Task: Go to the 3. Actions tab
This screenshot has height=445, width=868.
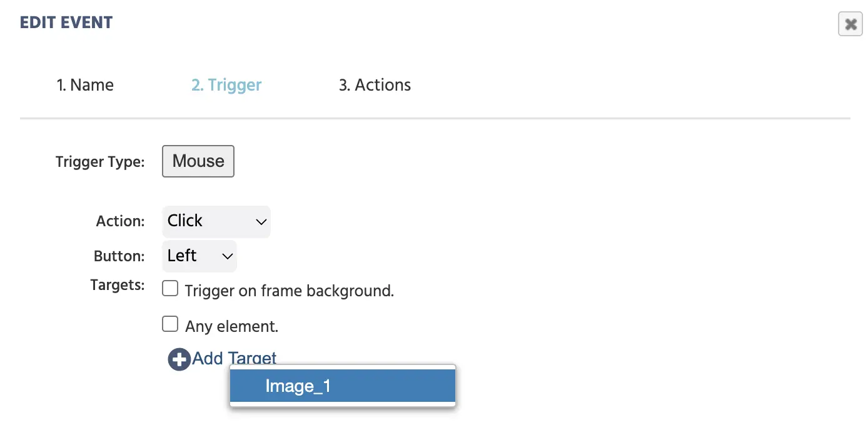Action: 375,85
